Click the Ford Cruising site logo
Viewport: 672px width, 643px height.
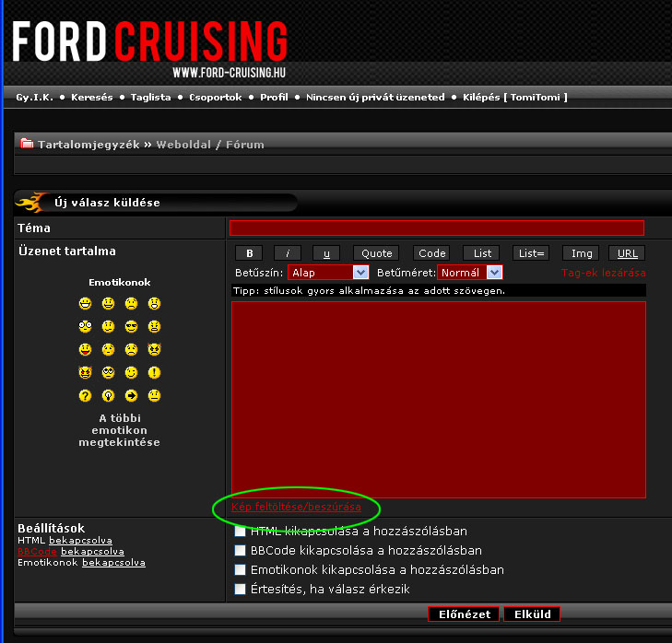149,48
